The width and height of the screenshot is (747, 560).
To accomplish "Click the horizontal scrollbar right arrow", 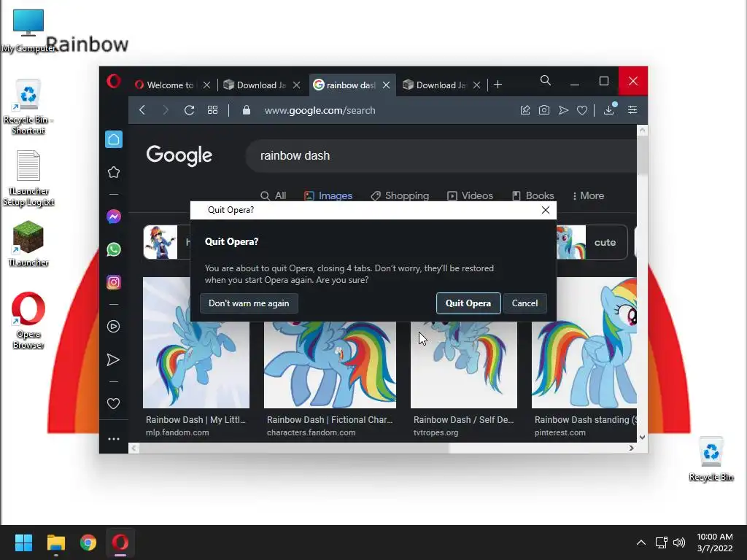I will (x=631, y=448).
